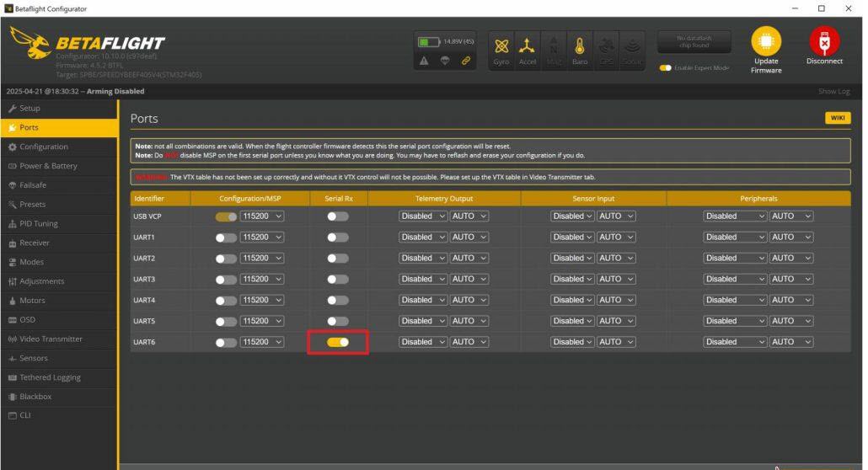
Task: Open the Setup tab
Action: point(59,109)
